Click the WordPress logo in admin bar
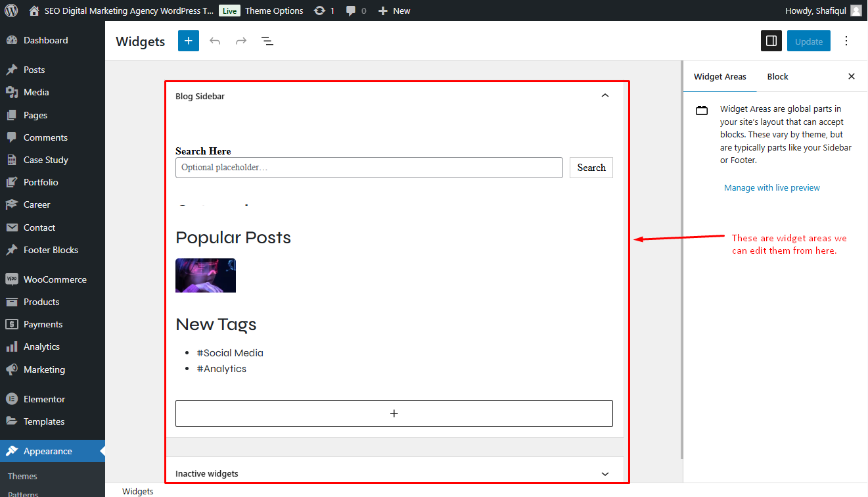Image resolution: width=868 pixels, height=497 pixels. tap(11, 11)
